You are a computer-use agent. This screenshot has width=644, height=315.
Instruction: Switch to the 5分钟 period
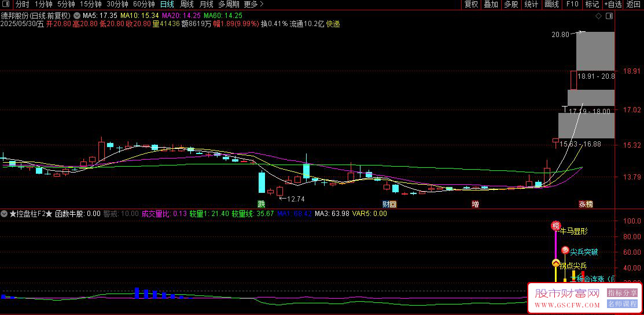[66, 5]
